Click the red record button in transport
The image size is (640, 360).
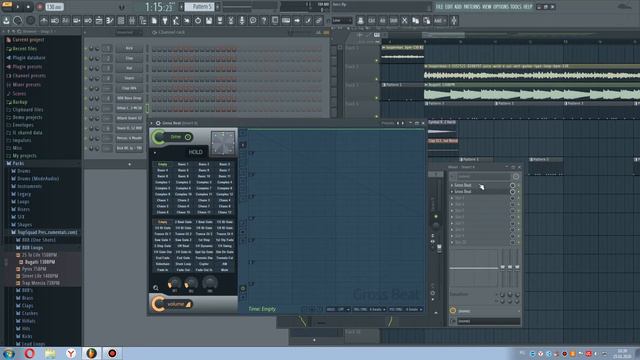point(40,7)
